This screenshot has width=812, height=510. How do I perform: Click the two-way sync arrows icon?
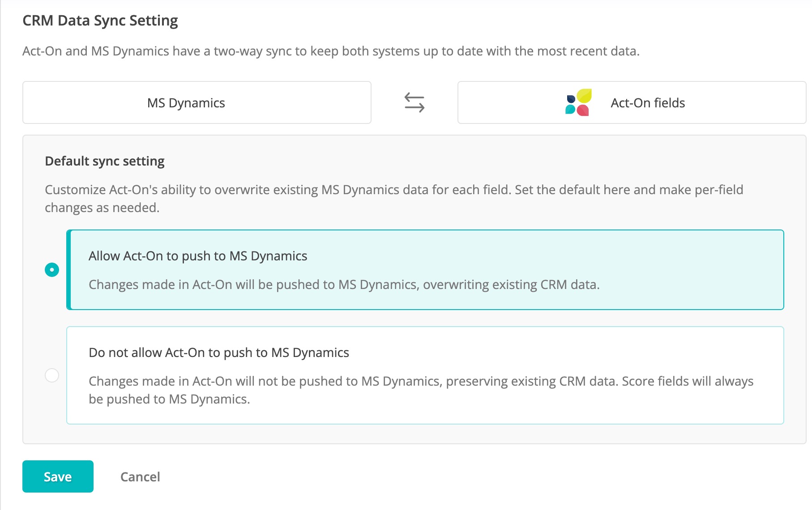click(x=414, y=102)
